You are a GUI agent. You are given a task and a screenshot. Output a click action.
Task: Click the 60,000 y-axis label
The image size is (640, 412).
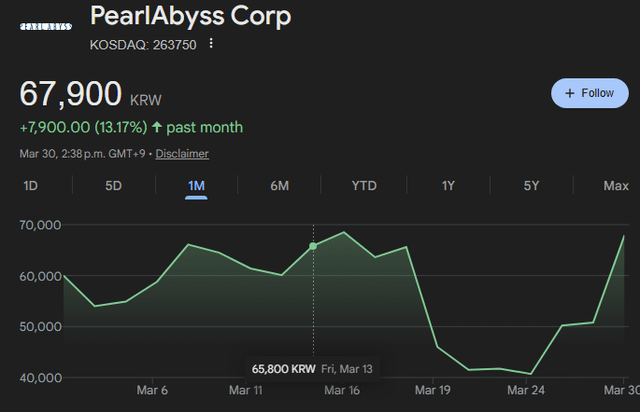click(x=40, y=276)
